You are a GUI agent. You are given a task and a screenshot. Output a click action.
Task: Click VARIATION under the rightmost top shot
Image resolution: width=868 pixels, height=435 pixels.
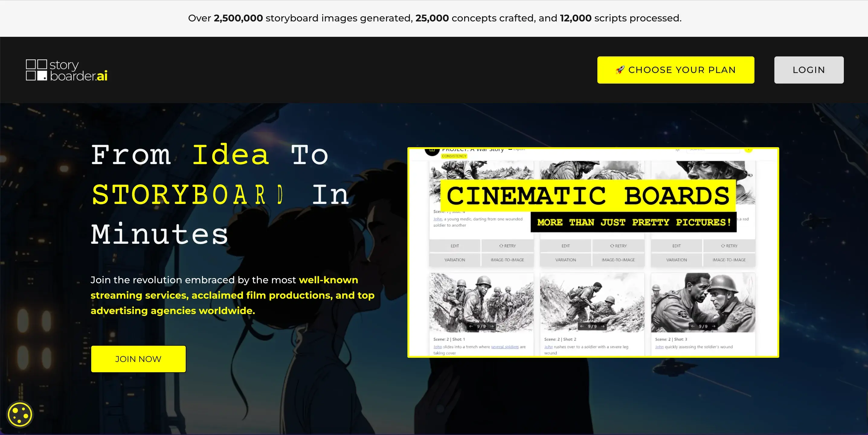coord(676,260)
